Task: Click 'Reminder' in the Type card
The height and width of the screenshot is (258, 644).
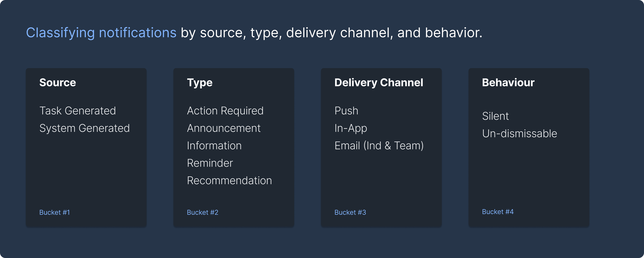Action: [210, 163]
